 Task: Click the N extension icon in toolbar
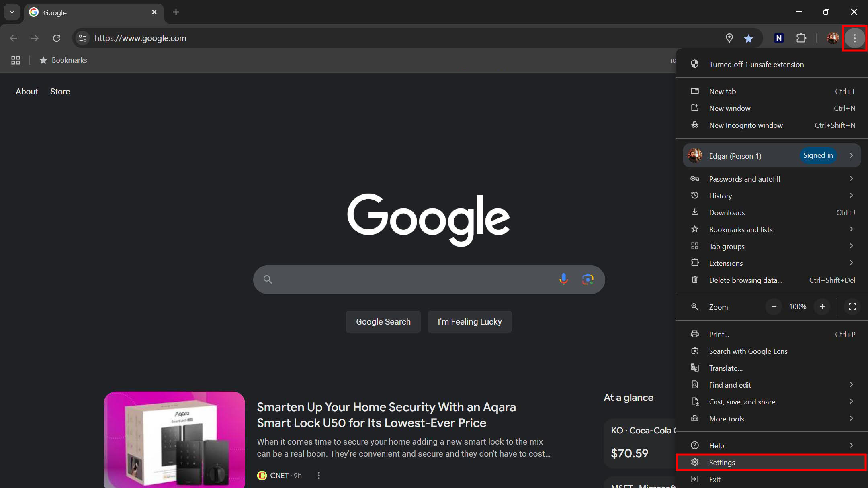[x=779, y=38]
